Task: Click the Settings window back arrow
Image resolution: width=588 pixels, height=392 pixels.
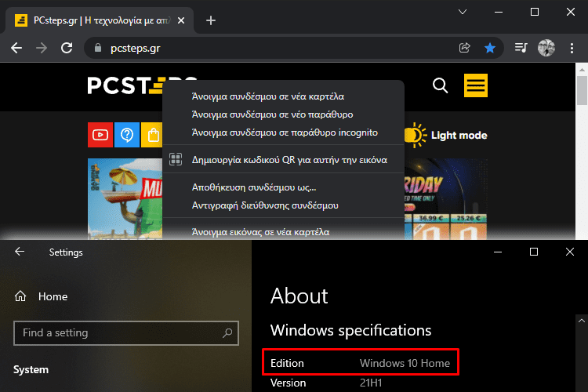Action: pos(20,252)
